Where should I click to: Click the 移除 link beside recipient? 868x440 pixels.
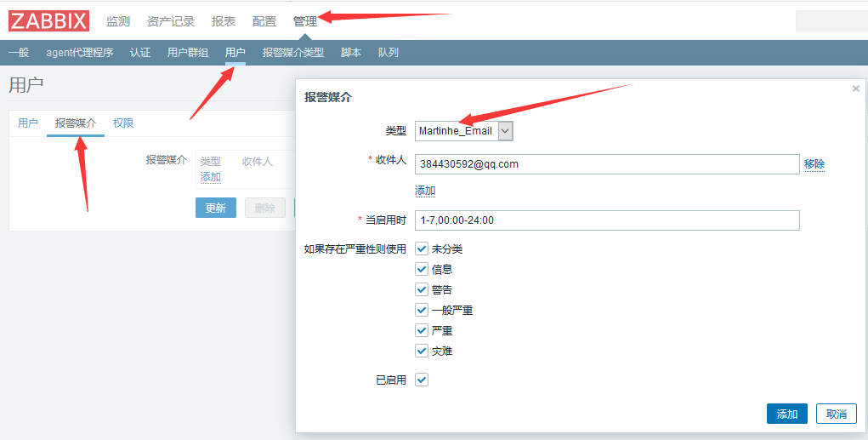(814, 164)
